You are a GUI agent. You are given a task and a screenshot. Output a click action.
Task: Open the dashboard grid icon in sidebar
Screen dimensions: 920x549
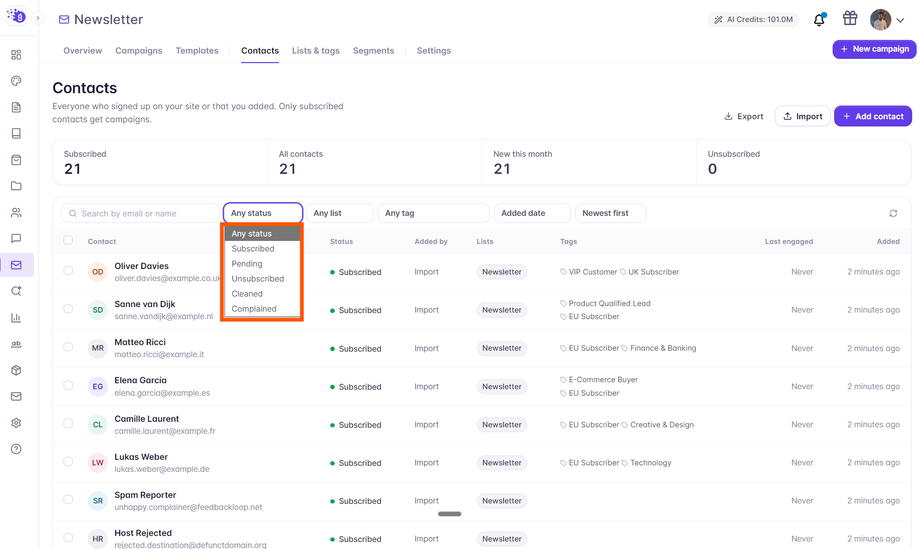[x=16, y=55]
